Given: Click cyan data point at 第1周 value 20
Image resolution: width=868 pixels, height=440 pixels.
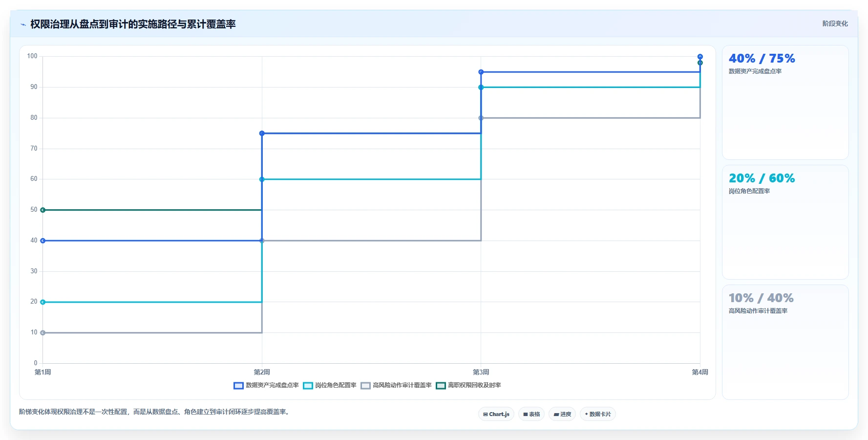Looking at the screenshot, I should [43, 302].
